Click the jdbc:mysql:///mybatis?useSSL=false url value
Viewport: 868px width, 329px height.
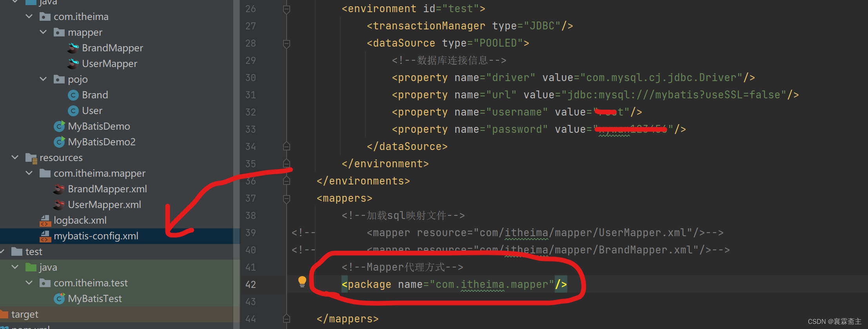[x=674, y=95]
